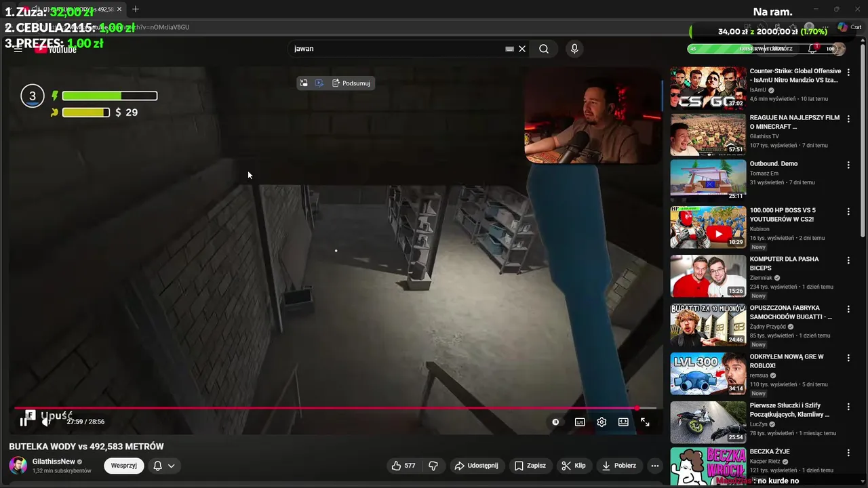
Task: Click the BUTELKA WODY vs 492,583 METRÓW title
Action: [86, 447]
